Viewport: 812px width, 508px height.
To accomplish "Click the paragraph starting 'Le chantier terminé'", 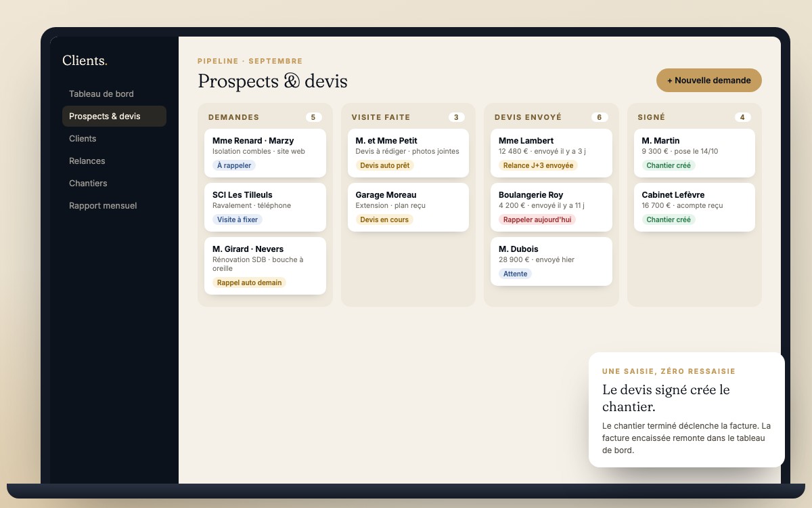I will (686, 438).
